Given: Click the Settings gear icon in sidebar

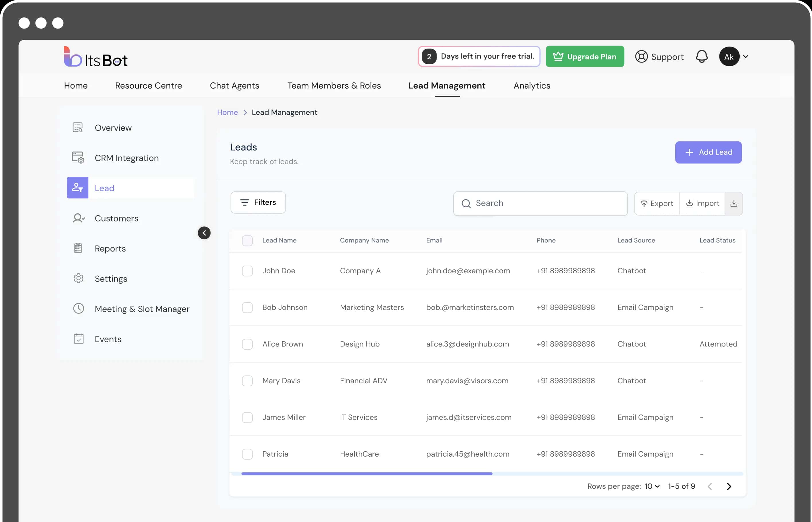Looking at the screenshot, I should pos(79,278).
